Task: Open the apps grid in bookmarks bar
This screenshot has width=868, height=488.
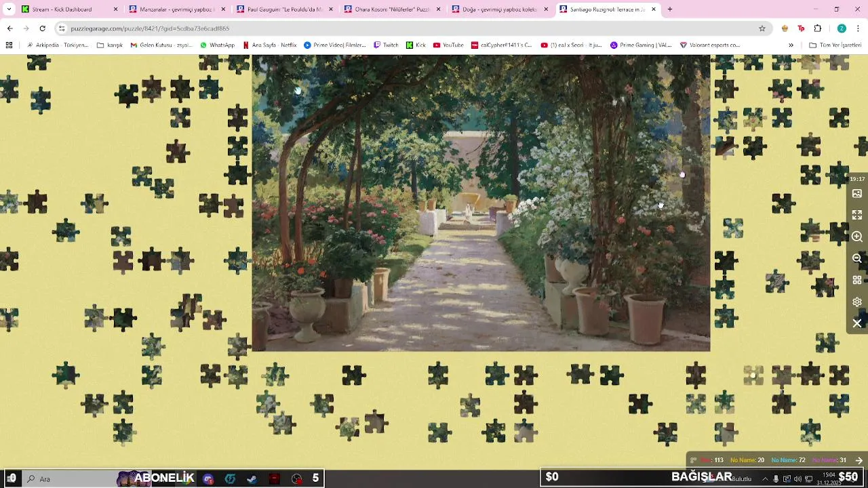Action: (x=9, y=45)
